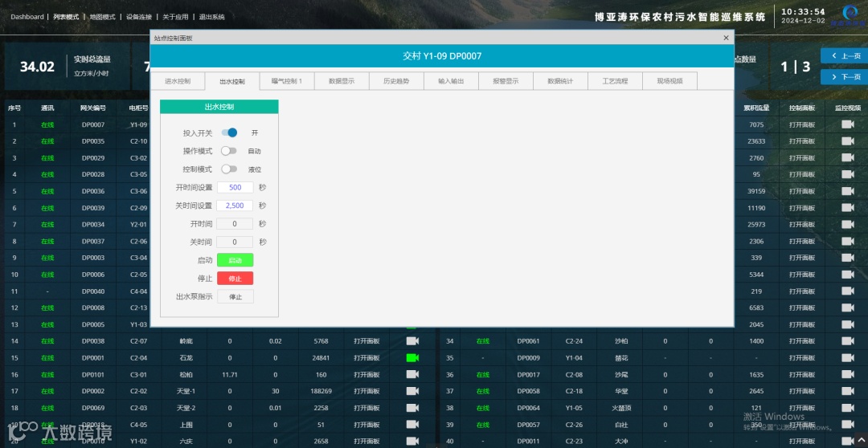Click the green 启动 button
The image size is (868, 448).
point(235,260)
